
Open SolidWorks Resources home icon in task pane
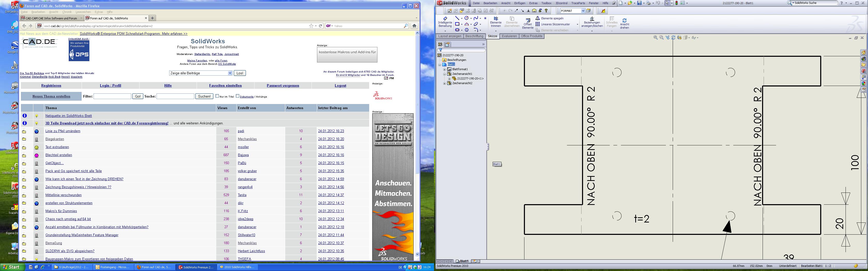click(863, 52)
